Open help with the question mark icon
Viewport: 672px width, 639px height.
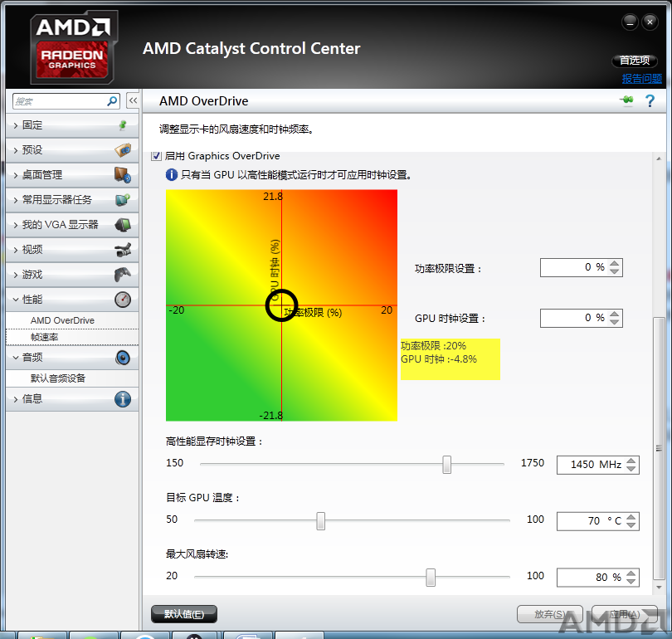point(650,101)
